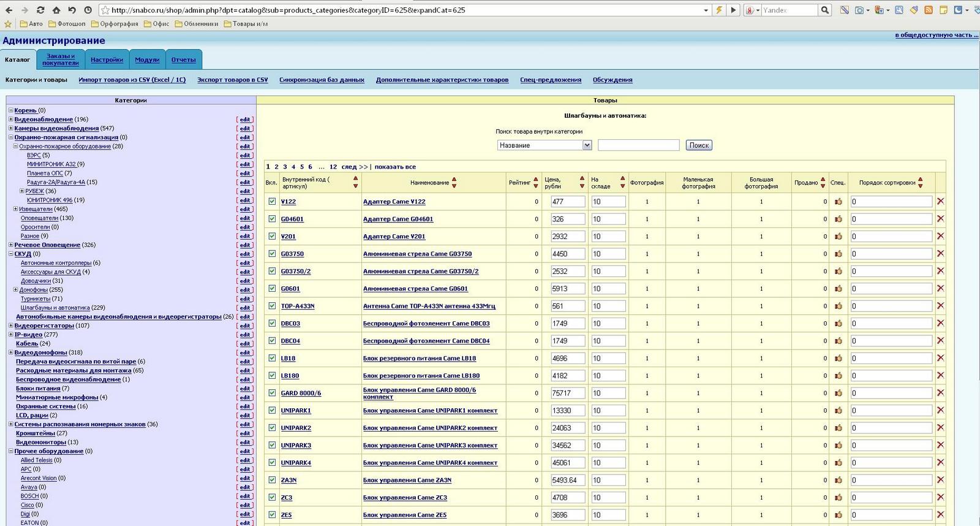Image resolution: width=980 pixels, height=526 pixels.
Task: Sort ascending by Цена, рубли column arrow
Action: point(582,179)
